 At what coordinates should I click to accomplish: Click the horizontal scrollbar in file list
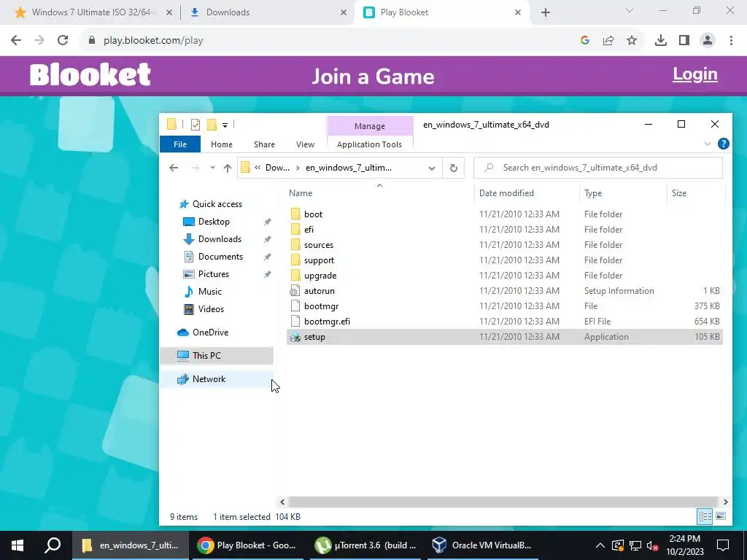503,502
